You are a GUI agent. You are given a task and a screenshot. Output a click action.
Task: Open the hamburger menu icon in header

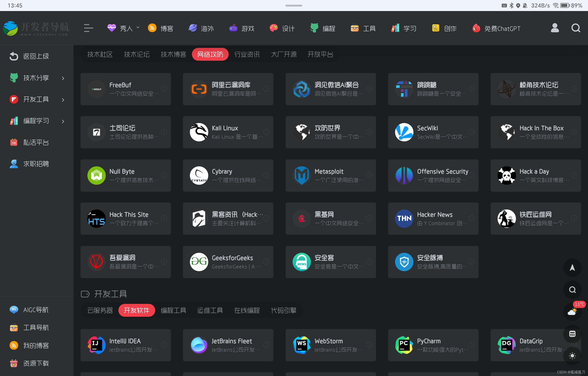[88, 28]
